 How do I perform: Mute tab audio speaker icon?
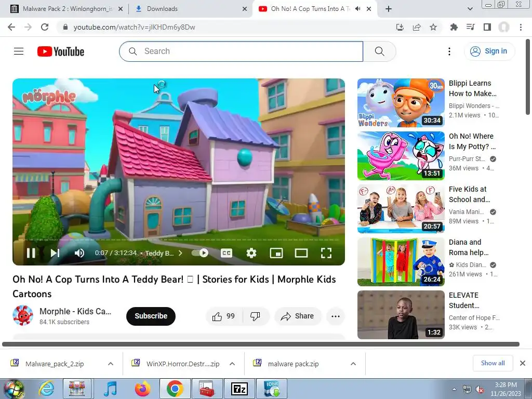tap(358, 9)
